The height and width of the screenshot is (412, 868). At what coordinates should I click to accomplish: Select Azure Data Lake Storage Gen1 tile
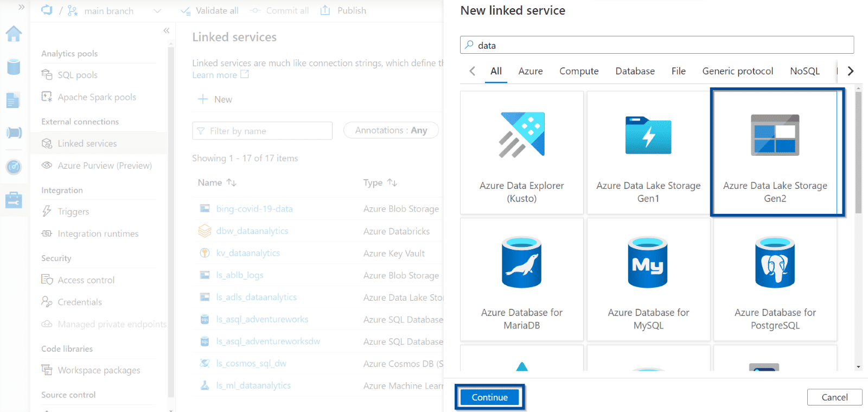(648, 153)
